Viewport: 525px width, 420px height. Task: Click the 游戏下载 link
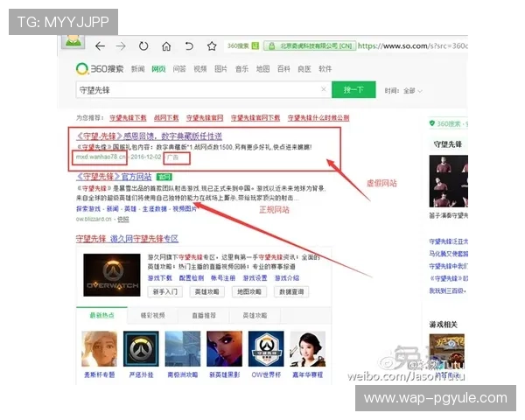click(160, 278)
